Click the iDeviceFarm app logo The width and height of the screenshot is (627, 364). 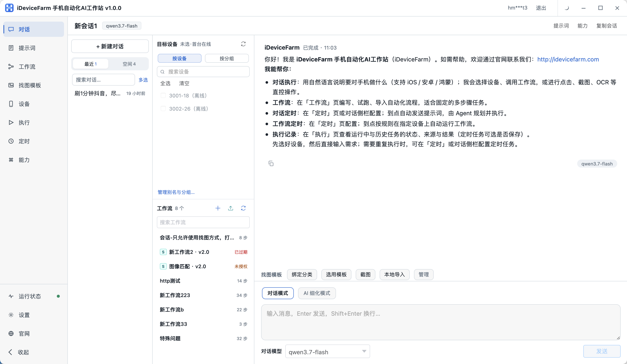(9, 8)
